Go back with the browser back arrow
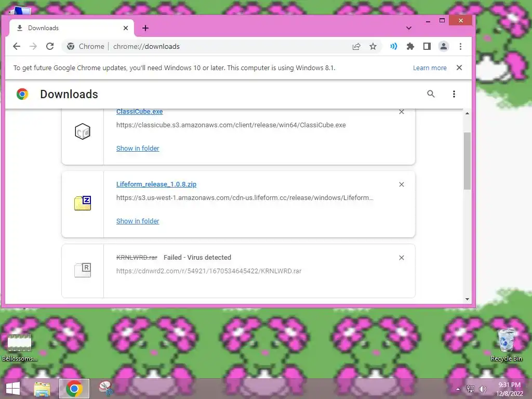 [x=16, y=46]
